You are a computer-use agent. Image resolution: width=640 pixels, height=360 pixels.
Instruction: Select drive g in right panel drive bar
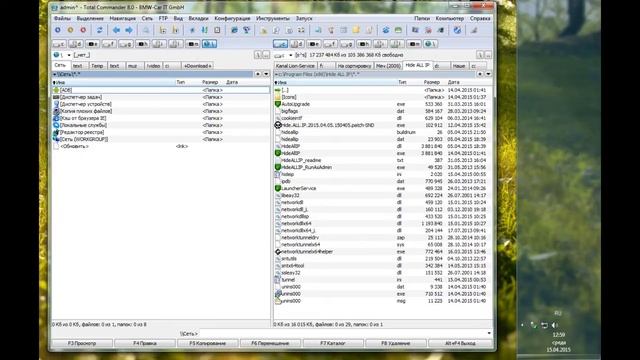pyautogui.click(x=347, y=44)
